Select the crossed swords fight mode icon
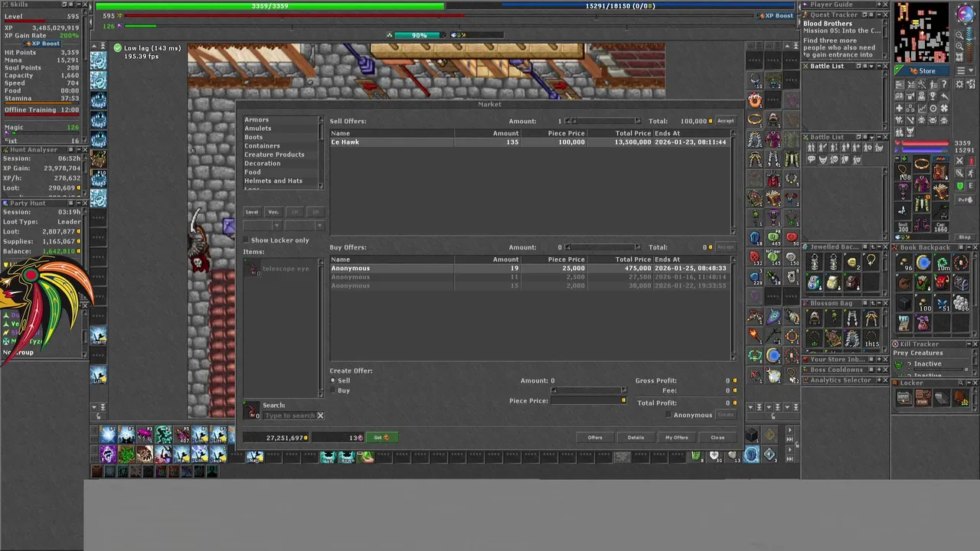Viewport: 980px width, 551px height. click(959, 161)
